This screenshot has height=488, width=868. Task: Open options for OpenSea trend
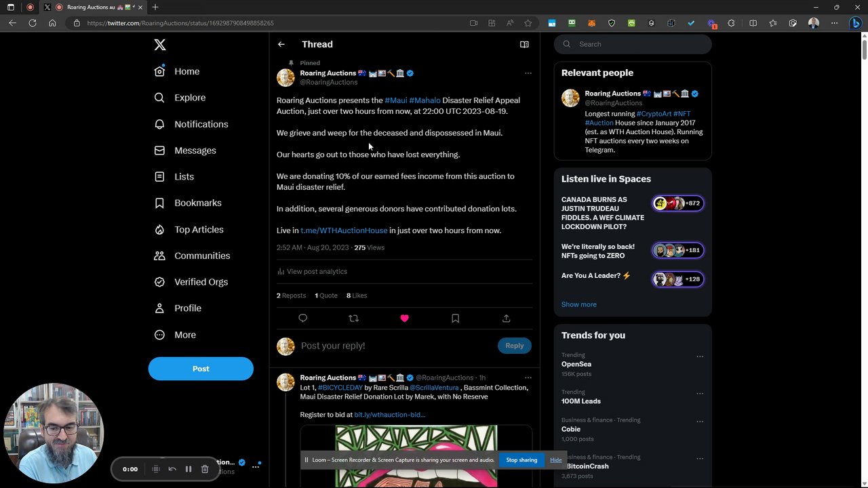pyautogui.click(x=700, y=357)
